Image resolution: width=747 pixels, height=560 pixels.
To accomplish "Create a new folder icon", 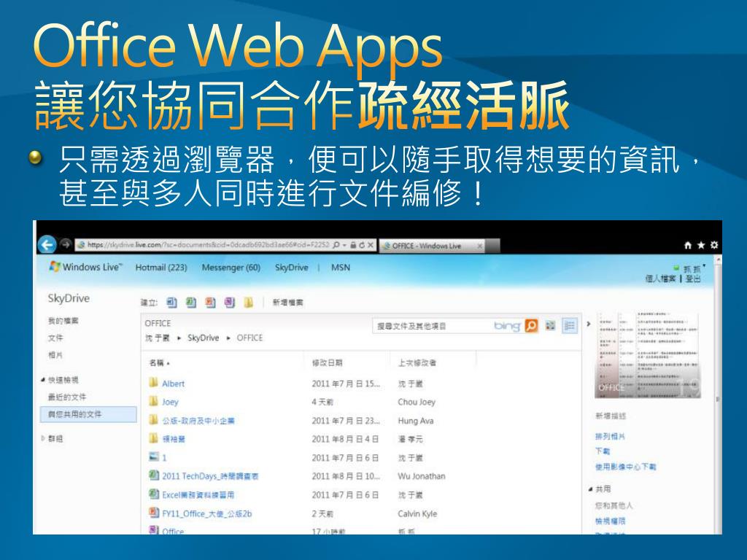I will pyautogui.click(x=248, y=303).
